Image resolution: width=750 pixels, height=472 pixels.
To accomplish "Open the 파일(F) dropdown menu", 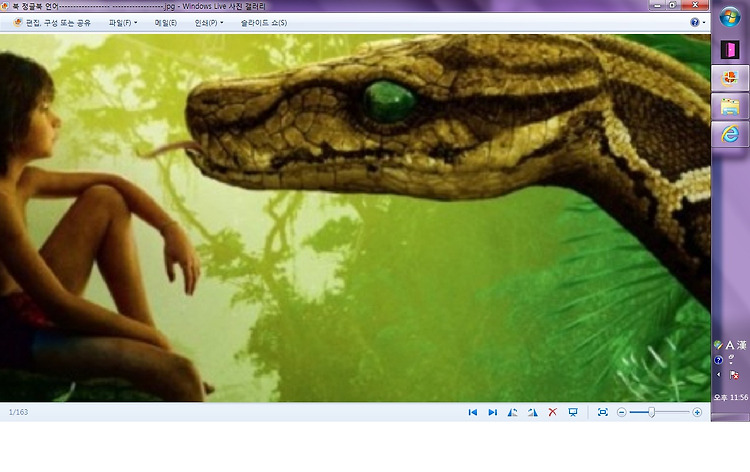I will pos(123,22).
